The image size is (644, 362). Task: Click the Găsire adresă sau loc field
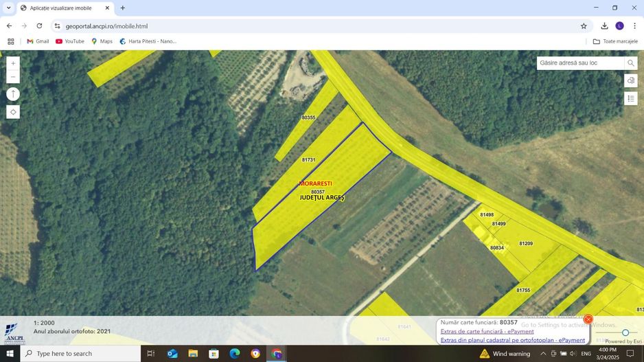pyautogui.click(x=580, y=63)
